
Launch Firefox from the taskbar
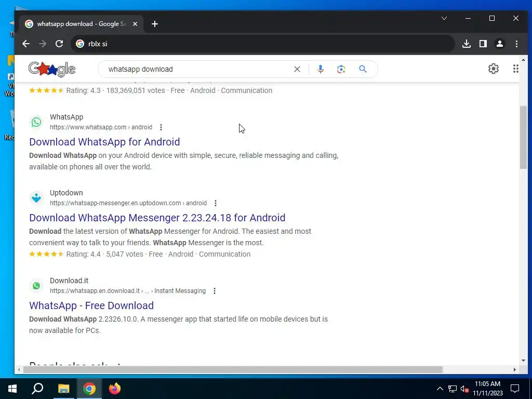[115, 389]
